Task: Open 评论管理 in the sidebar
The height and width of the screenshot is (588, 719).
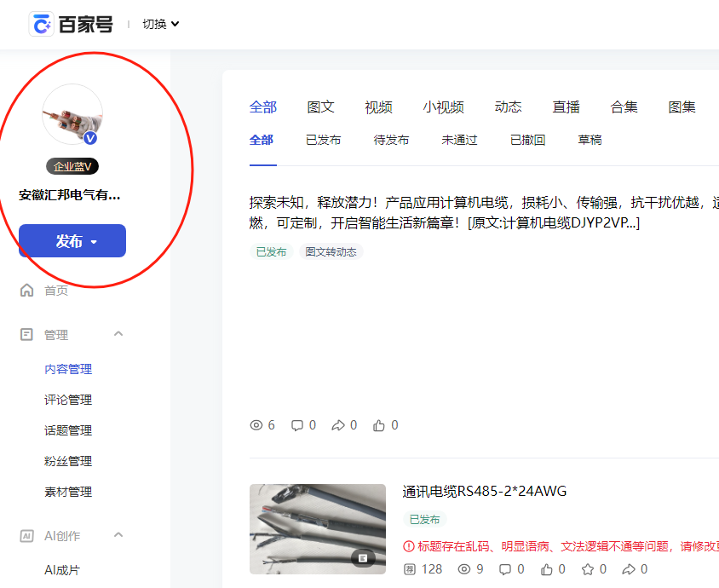Action: coord(68,400)
